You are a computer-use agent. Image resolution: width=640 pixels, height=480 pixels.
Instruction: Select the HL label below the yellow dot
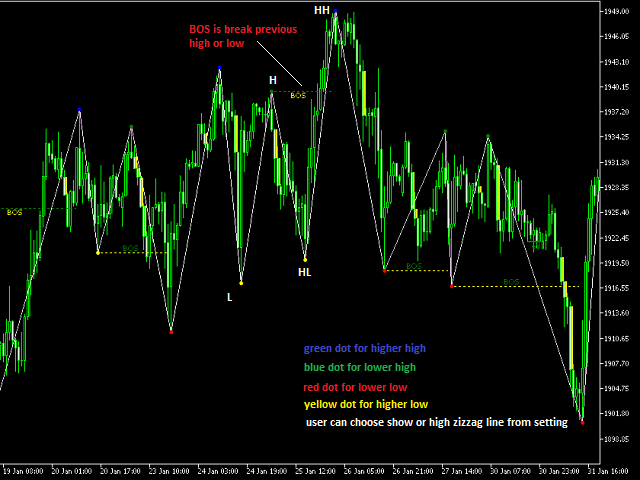[304, 272]
